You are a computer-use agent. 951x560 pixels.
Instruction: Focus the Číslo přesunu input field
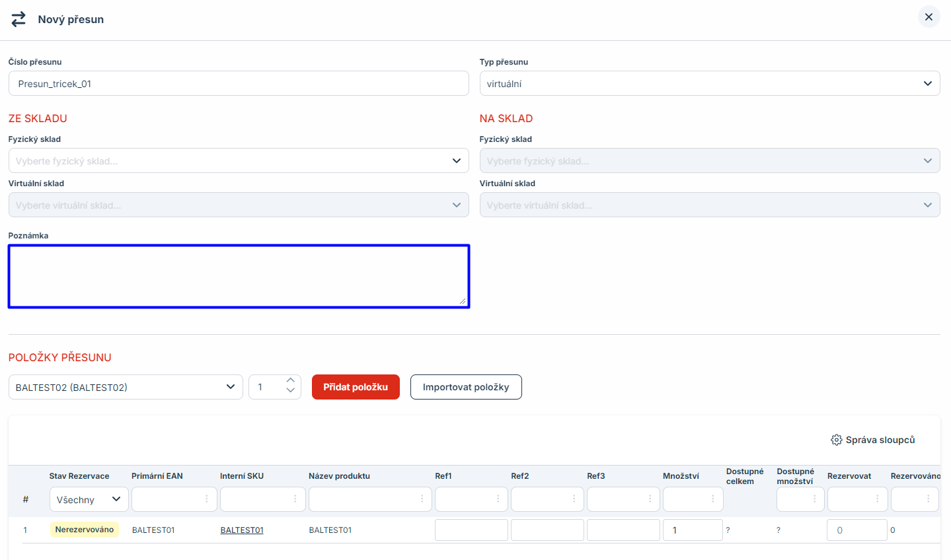[239, 84]
